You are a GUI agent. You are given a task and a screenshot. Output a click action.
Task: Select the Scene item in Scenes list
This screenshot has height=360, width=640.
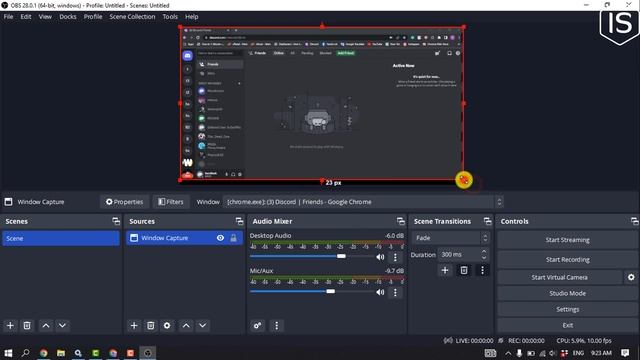pos(61,238)
